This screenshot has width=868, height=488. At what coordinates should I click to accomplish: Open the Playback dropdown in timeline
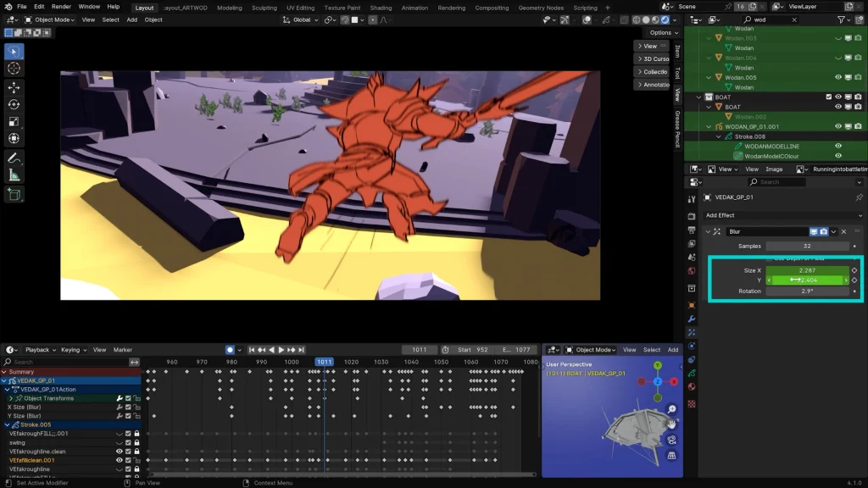(x=40, y=350)
